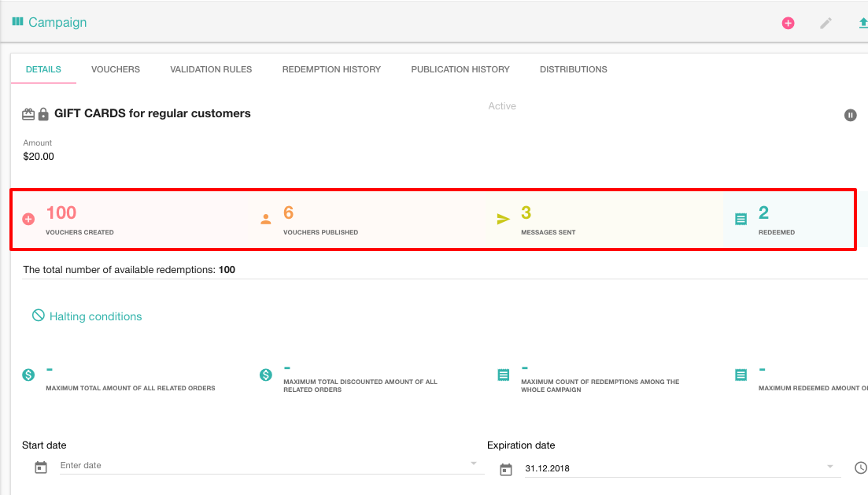
Task: Open the Redemption History tab
Action: pyautogui.click(x=331, y=69)
